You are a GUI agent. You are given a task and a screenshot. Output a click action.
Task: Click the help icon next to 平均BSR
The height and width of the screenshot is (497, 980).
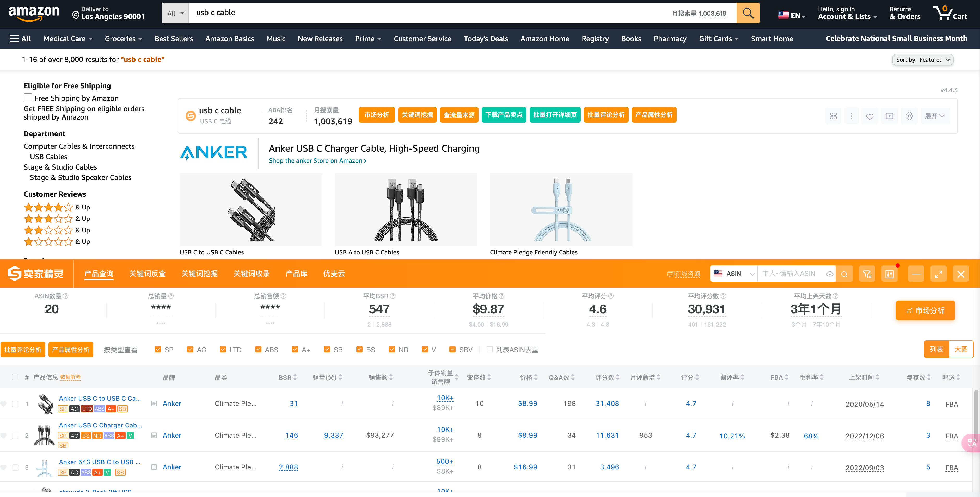coord(393,296)
